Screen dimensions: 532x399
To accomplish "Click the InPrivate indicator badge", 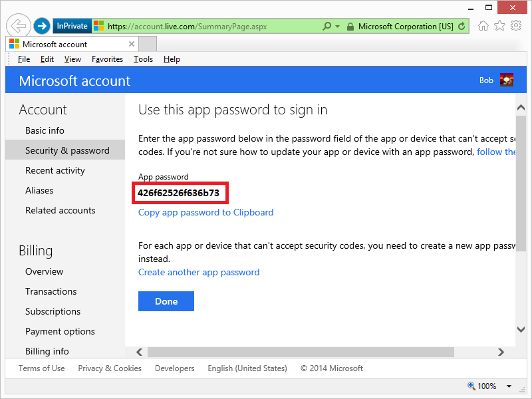I will tap(72, 26).
